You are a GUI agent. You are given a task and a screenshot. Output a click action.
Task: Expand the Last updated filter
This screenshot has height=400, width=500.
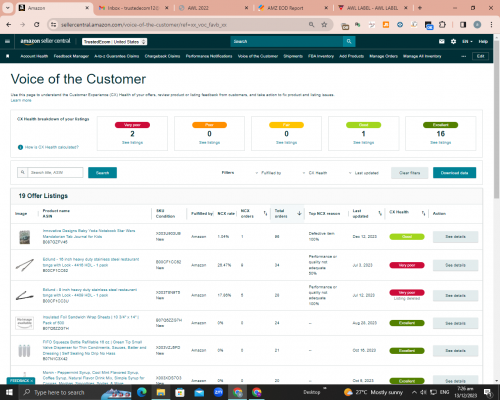coord(364,173)
